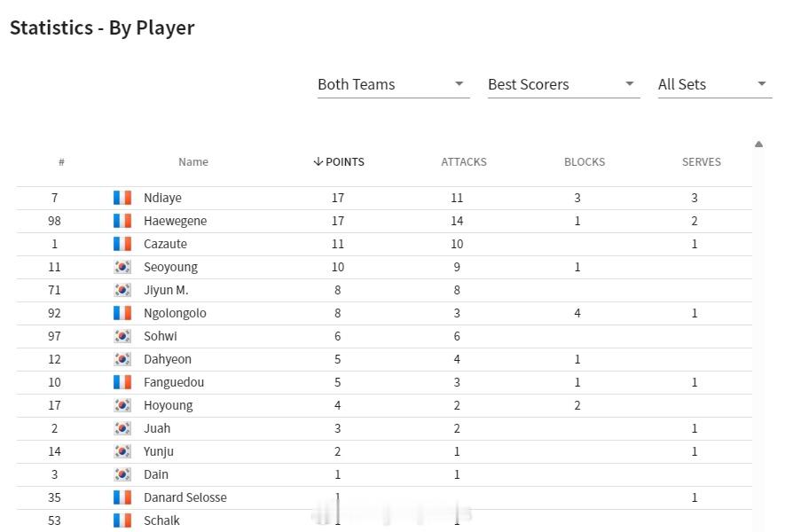
Task: Click the sort arrow beside POINTS header
Action: tap(318, 161)
